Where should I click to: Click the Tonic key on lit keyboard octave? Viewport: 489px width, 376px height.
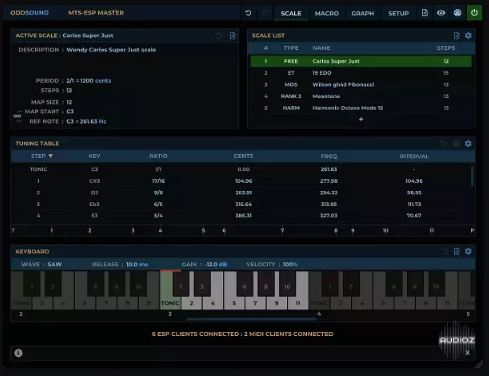click(170, 303)
